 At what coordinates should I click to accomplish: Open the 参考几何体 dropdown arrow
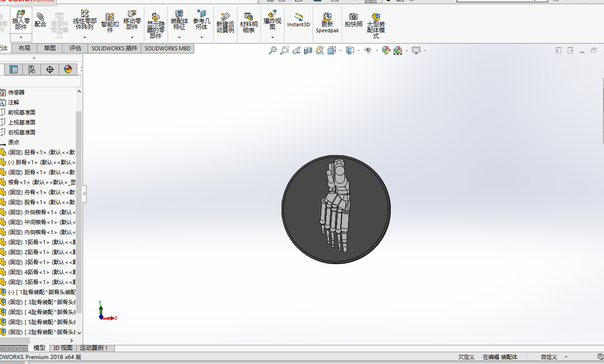coord(201,38)
